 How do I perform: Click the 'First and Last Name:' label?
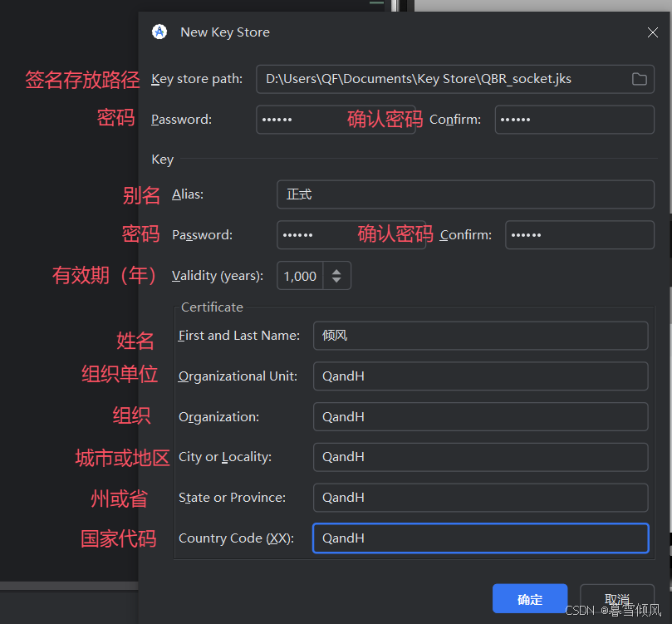pyautogui.click(x=239, y=336)
